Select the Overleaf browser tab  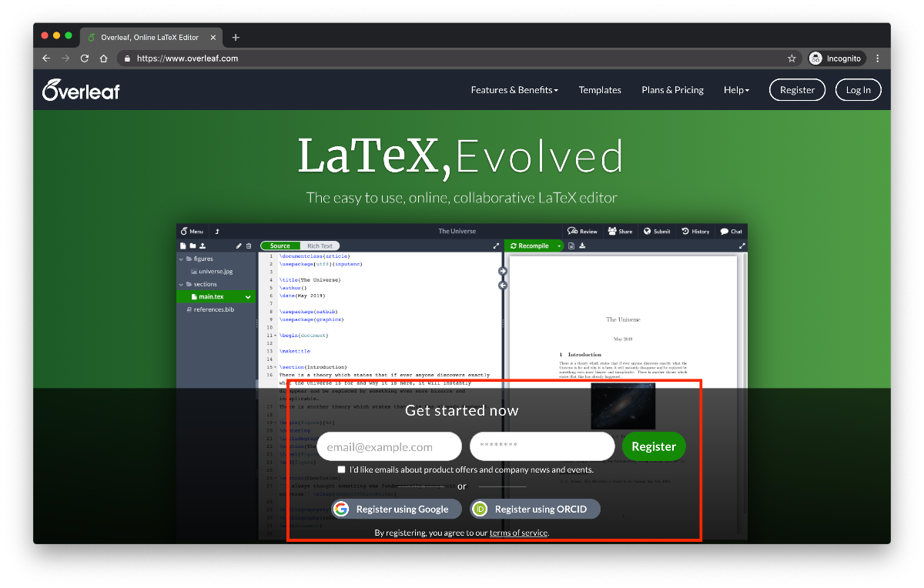[152, 37]
